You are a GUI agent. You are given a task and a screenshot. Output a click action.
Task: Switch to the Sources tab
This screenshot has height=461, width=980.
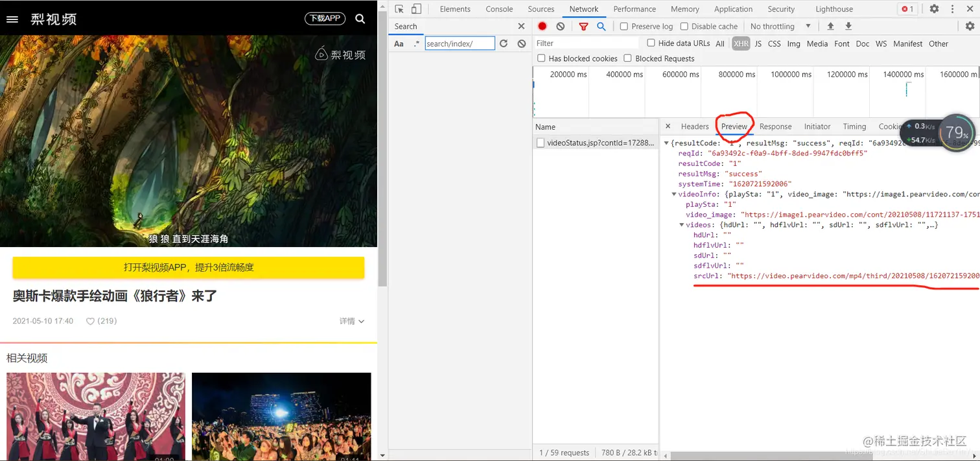(541, 9)
